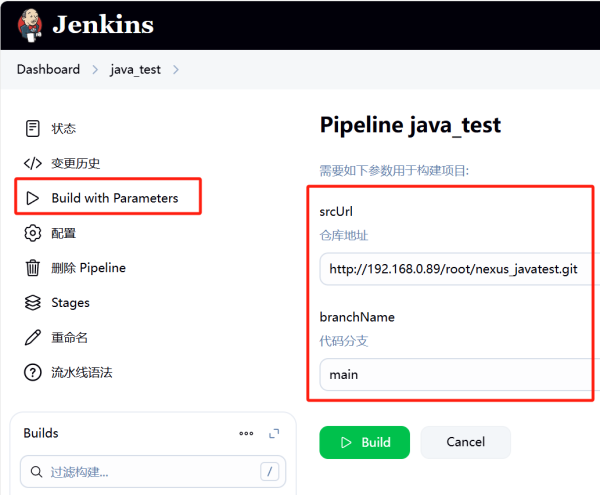Viewport: 600px width, 495px height.
Task: Click the 重命名 pencil icon
Action: (33, 337)
